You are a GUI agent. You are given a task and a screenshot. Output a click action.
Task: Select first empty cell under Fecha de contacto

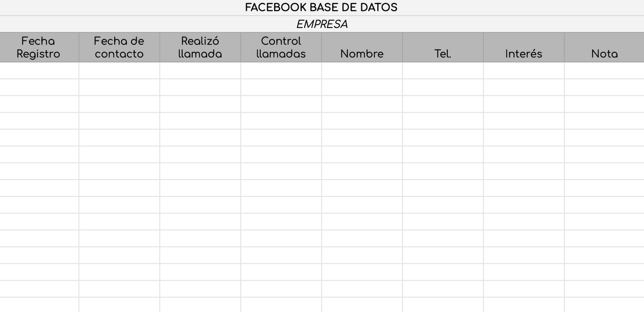click(x=119, y=70)
